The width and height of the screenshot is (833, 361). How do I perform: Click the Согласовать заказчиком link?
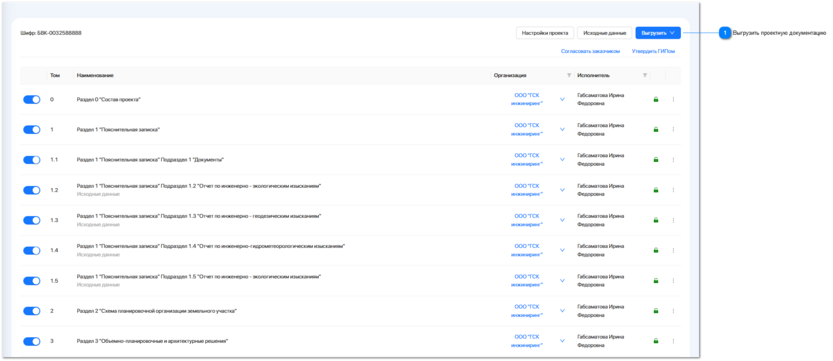tap(590, 51)
